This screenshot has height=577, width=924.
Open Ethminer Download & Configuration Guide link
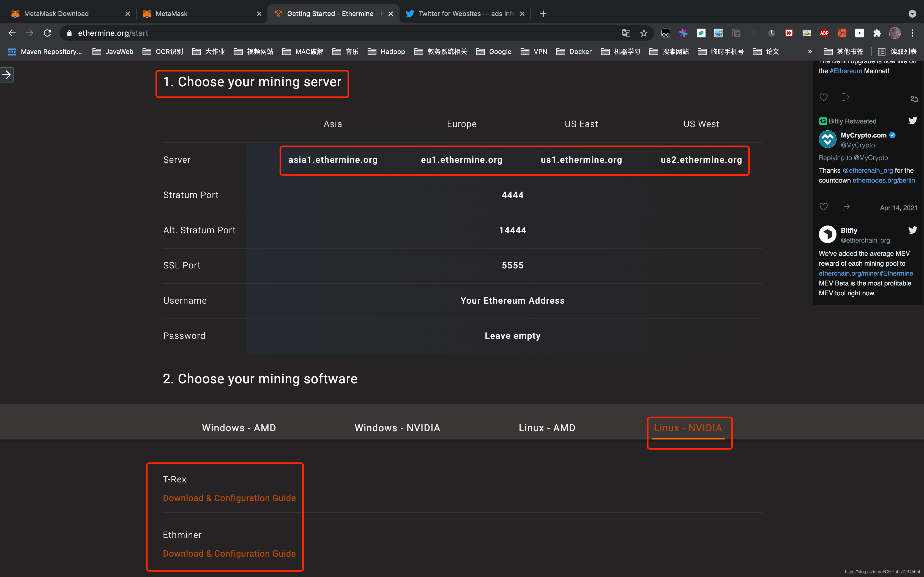coord(229,553)
